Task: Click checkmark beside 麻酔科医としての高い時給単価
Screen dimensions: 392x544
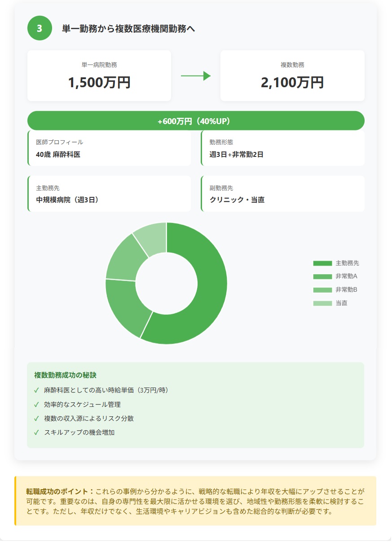Action: point(36,390)
